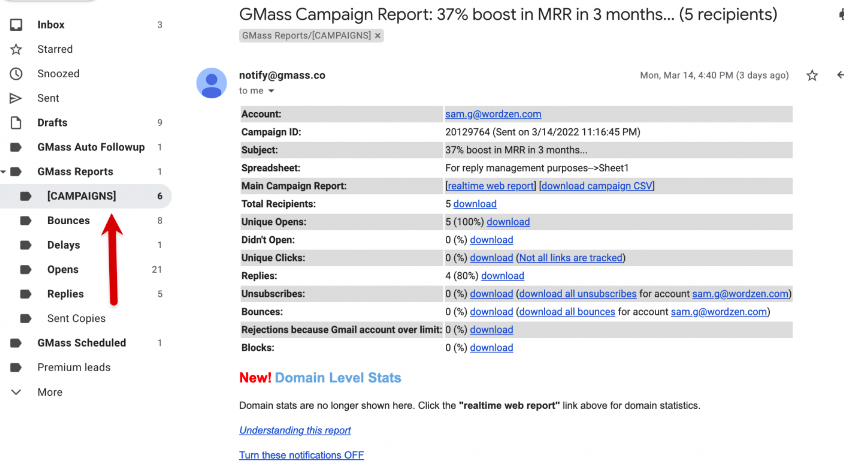Click the notify@gmass.co sender name
Image resolution: width=844 pixels, height=469 pixels.
[x=282, y=75]
